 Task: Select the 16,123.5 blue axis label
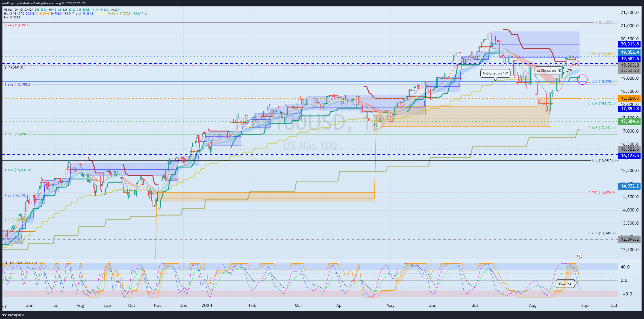point(629,156)
